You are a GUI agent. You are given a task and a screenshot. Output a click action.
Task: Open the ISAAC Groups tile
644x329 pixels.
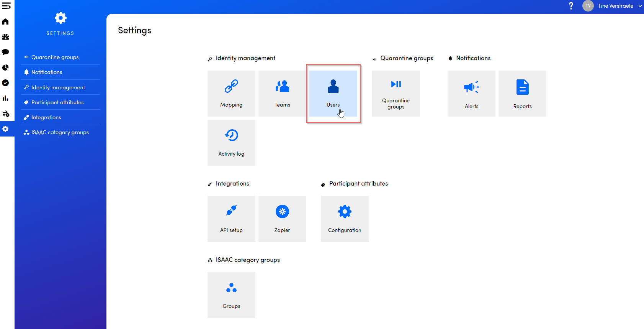(231, 295)
